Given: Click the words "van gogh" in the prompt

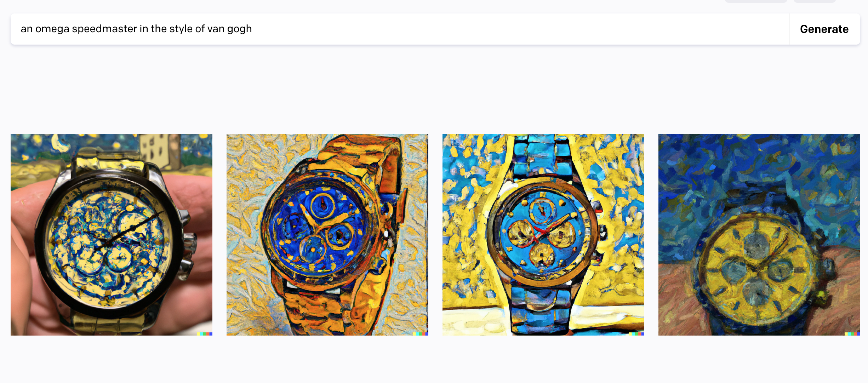Looking at the screenshot, I should (230, 29).
